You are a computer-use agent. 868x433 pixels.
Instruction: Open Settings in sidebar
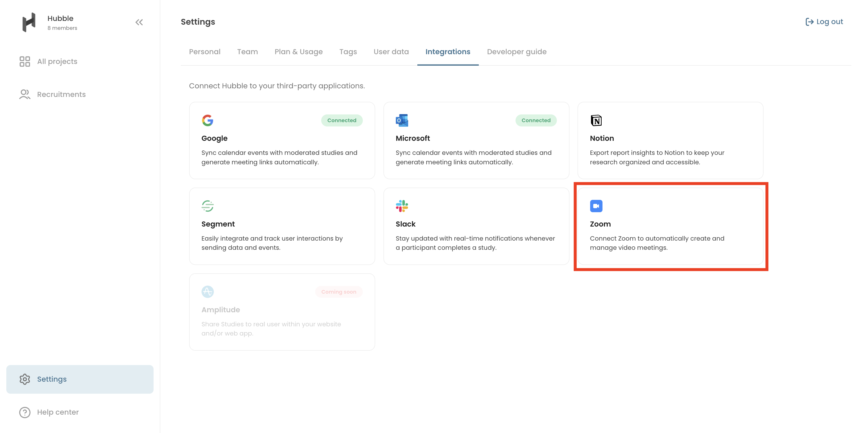point(80,379)
